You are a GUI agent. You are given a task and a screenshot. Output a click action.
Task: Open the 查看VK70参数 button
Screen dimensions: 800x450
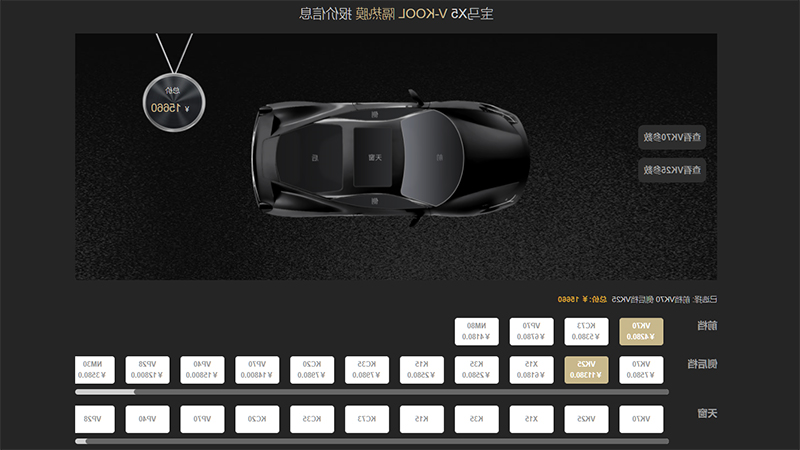[x=672, y=137]
